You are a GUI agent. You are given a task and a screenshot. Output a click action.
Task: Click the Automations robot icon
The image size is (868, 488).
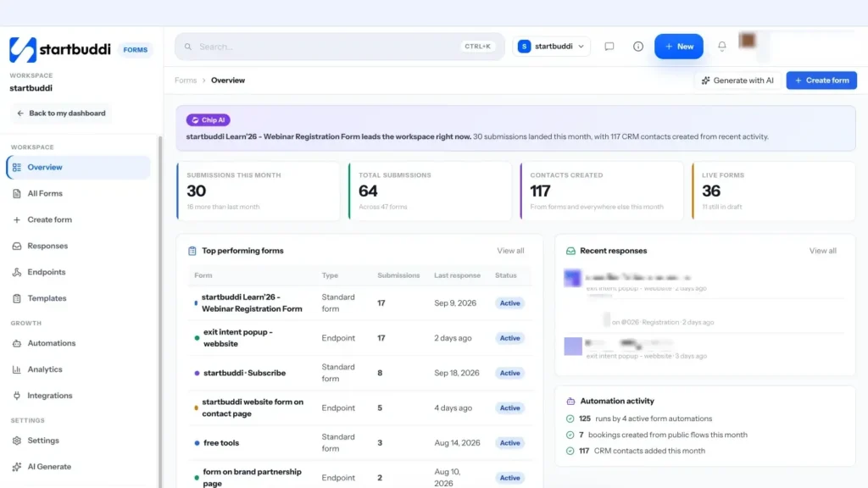coord(17,343)
